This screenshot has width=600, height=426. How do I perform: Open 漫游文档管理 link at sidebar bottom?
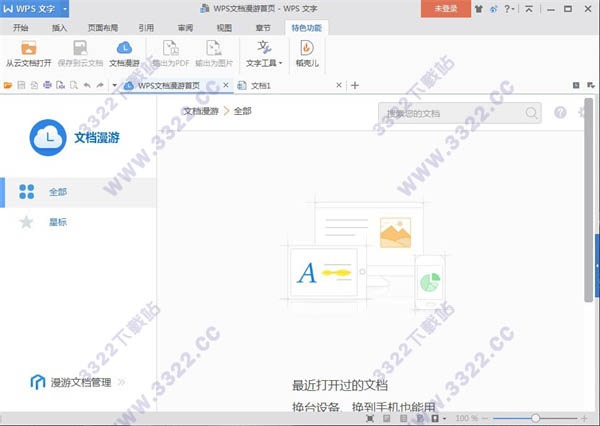pyautogui.click(x=78, y=382)
